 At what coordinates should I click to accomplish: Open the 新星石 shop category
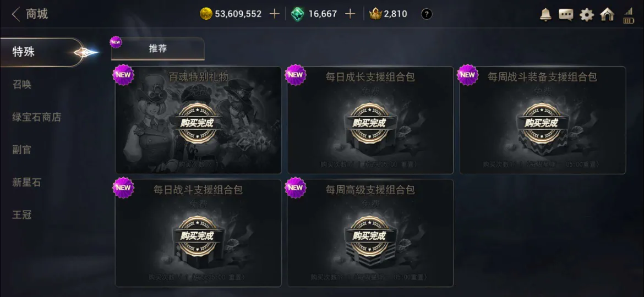click(x=27, y=182)
